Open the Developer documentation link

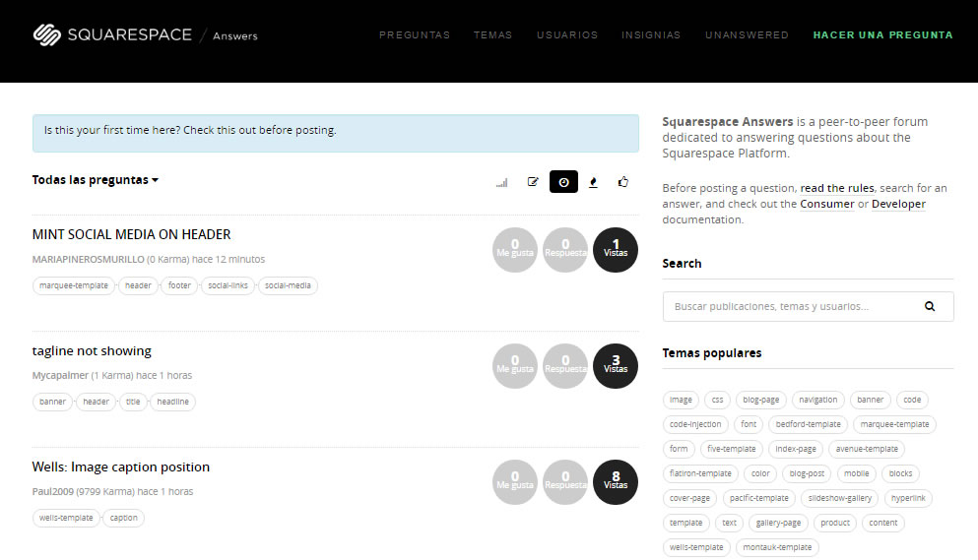point(898,204)
